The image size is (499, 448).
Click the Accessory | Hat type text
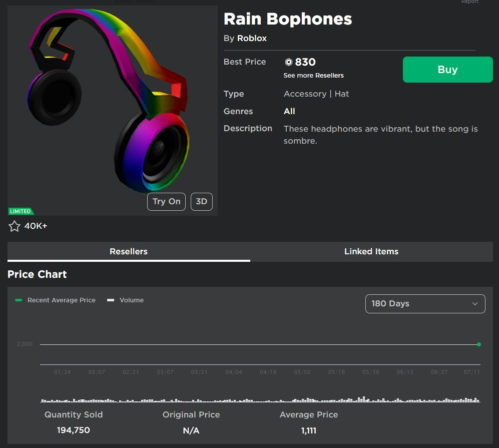click(316, 94)
